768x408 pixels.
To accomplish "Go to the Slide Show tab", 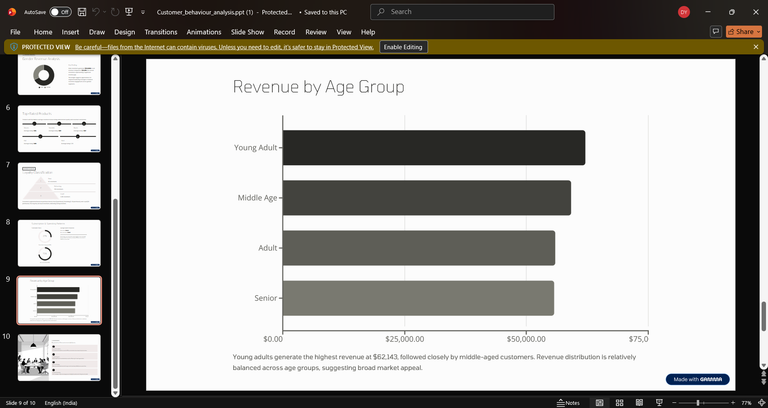I will point(247,32).
